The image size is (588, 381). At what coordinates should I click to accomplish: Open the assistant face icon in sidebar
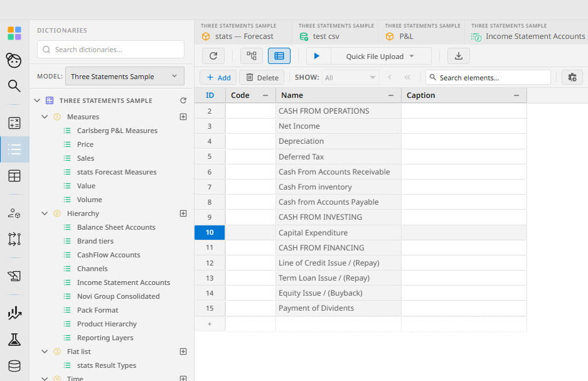[x=14, y=60]
